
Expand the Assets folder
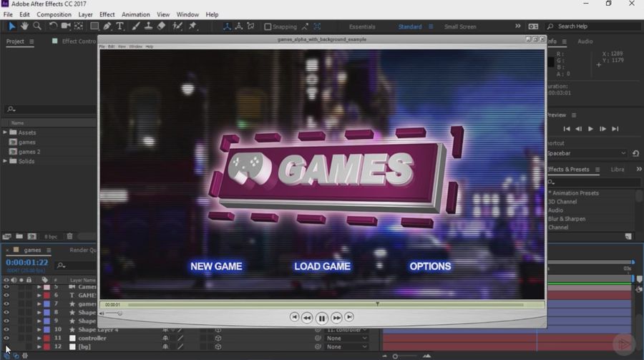pos(5,132)
